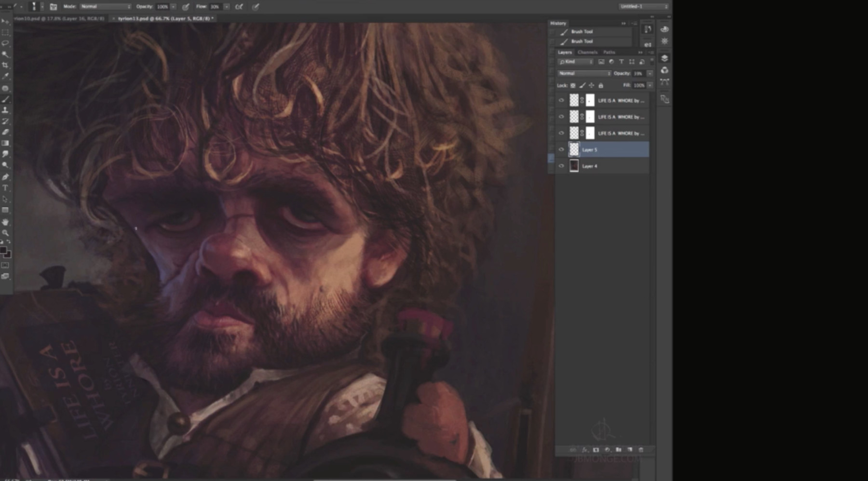
Task: Select the Lasso tool
Action: click(5, 43)
